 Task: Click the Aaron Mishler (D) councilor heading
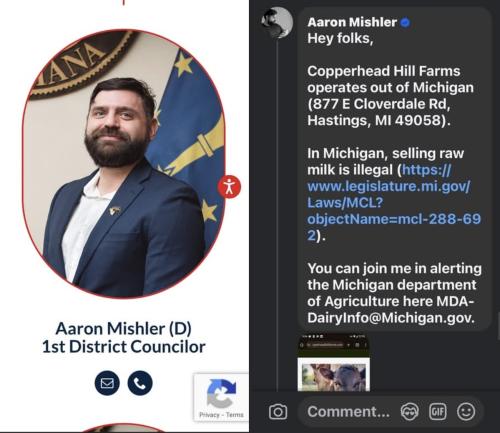[x=124, y=329]
